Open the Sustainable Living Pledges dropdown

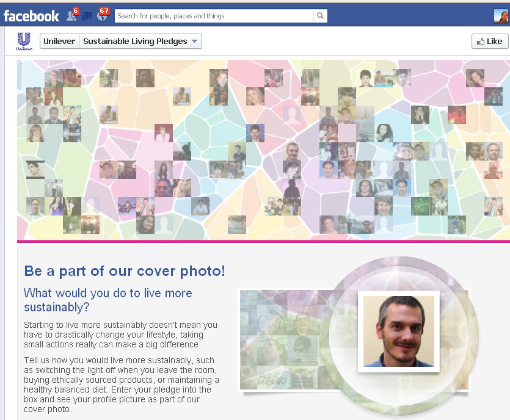(140, 42)
